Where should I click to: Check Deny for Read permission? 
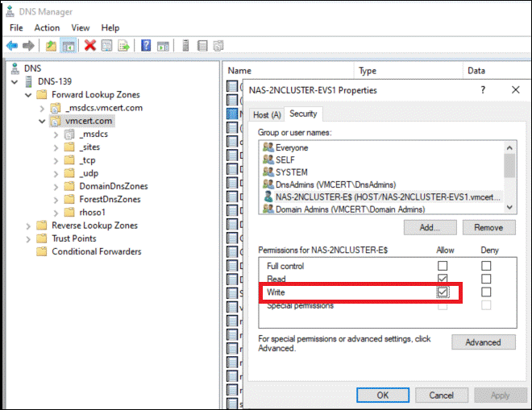(x=486, y=279)
